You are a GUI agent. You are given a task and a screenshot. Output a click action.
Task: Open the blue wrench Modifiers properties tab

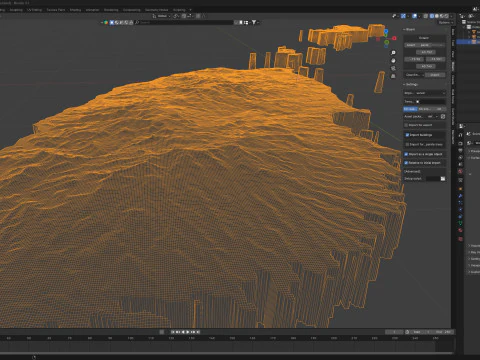460,196
